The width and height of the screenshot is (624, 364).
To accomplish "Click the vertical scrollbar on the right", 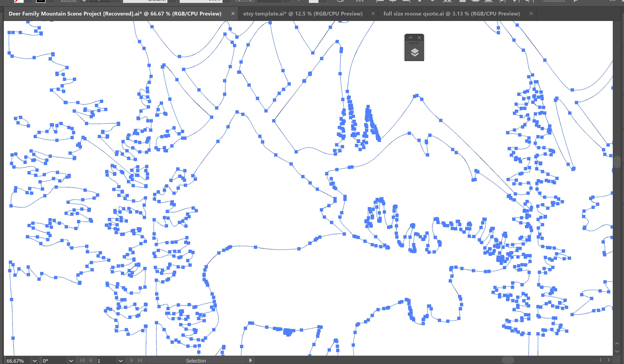I will (618, 162).
